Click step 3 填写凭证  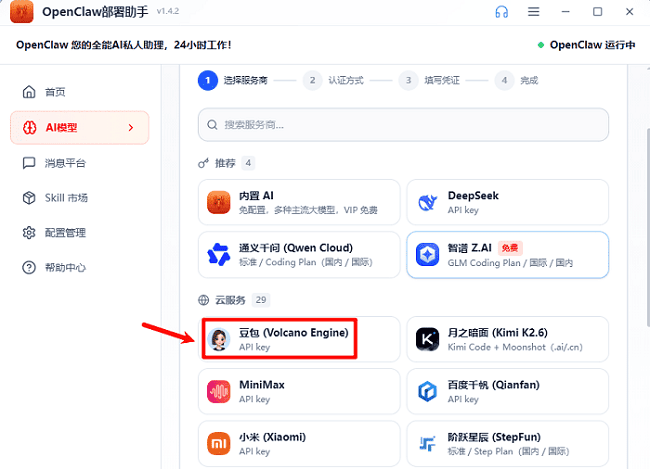429,80
